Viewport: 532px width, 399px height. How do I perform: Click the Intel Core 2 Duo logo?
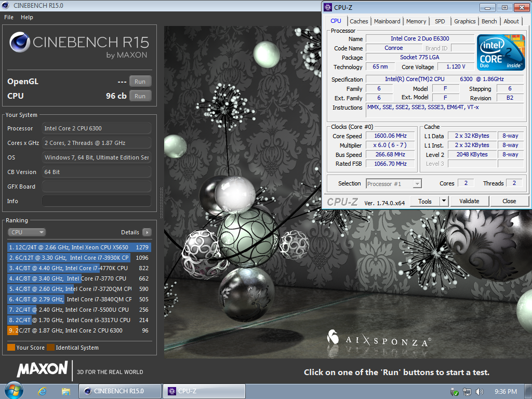tap(500, 52)
